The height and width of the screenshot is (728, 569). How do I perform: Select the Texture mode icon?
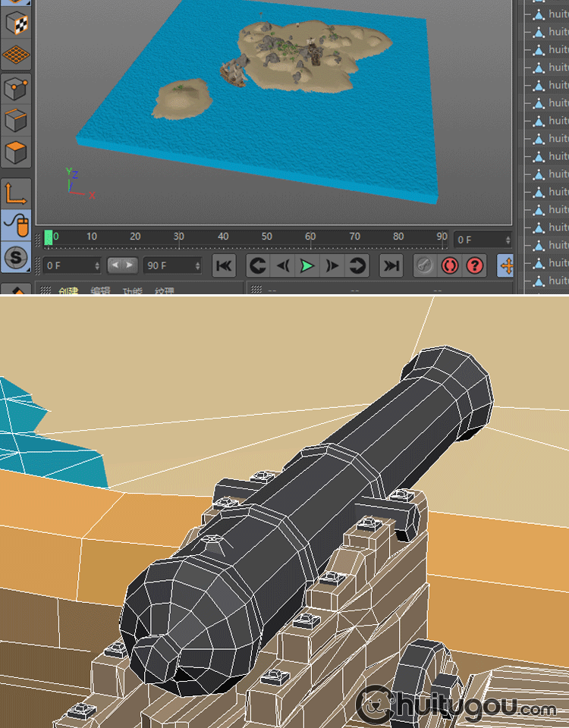(17, 23)
